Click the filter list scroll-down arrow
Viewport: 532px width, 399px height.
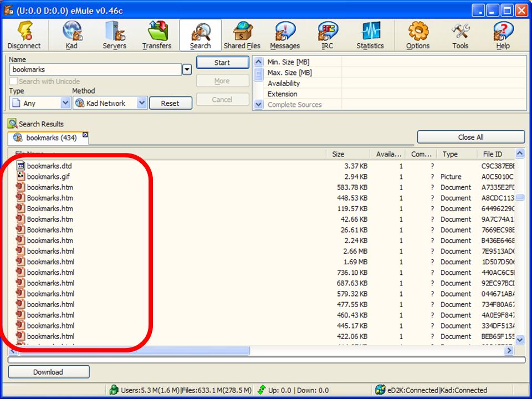coord(258,105)
